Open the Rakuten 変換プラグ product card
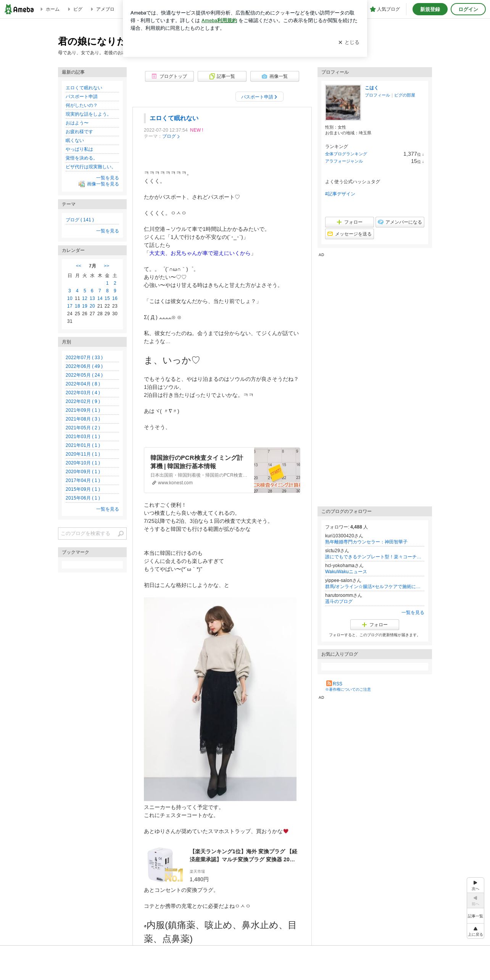This screenshot has height=980, width=490. click(x=222, y=865)
